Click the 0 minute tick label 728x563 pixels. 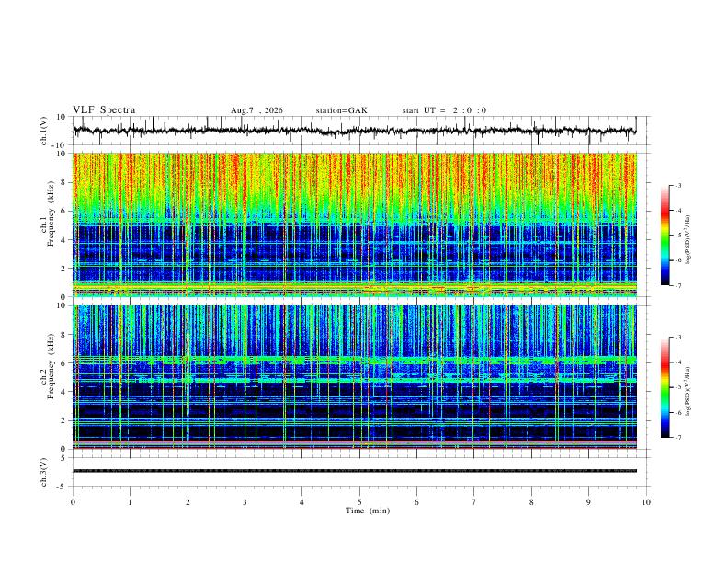(x=73, y=502)
